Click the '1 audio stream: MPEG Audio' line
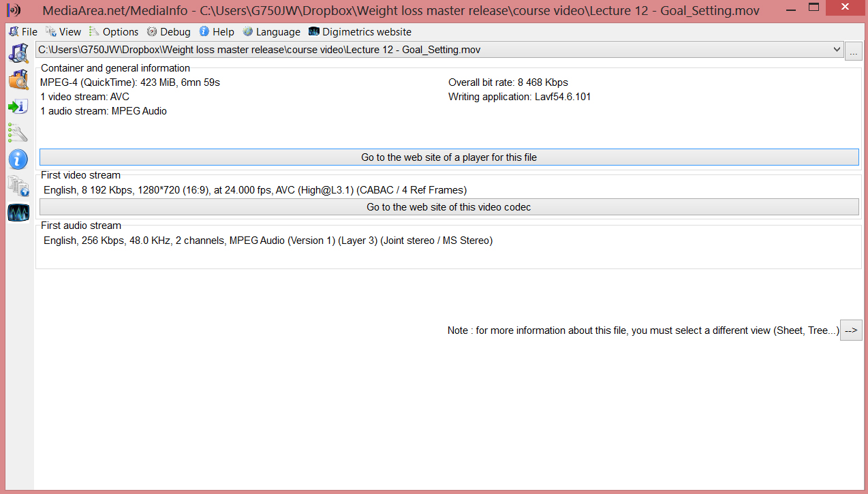Viewport: 868px width, 494px height. (104, 111)
